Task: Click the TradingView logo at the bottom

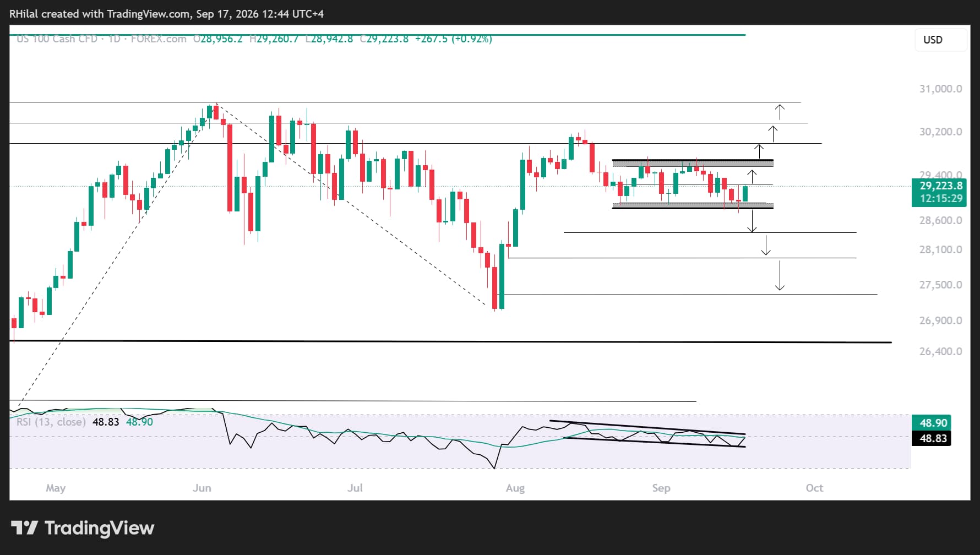Action: click(83, 528)
